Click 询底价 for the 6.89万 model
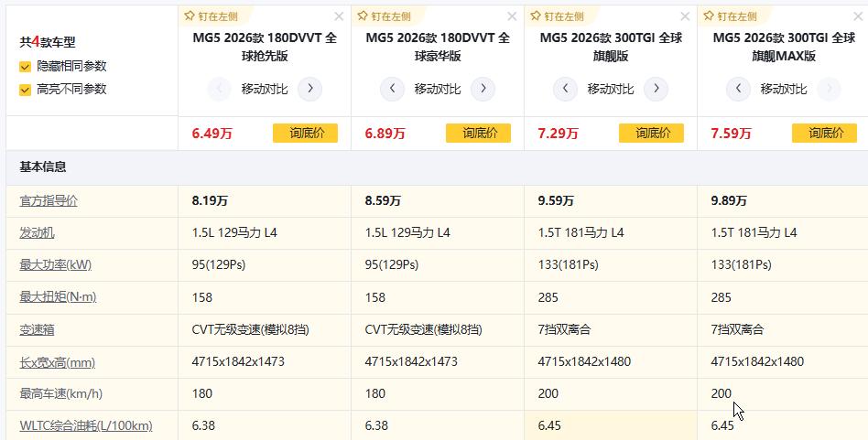Screen dimensions: 868x440 478,134
